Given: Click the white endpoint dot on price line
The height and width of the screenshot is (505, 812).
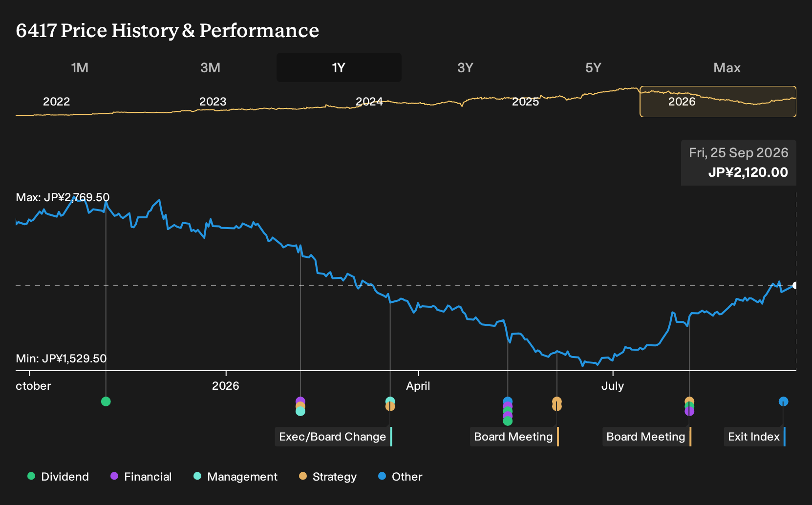Looking at the screenshot, I should (x=795, y=285).
